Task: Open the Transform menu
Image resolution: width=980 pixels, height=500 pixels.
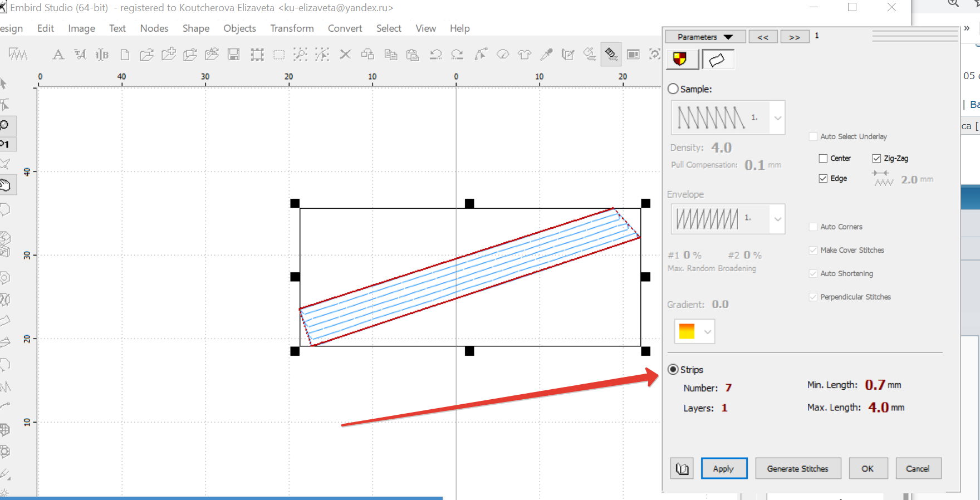Action: point(292,28)
